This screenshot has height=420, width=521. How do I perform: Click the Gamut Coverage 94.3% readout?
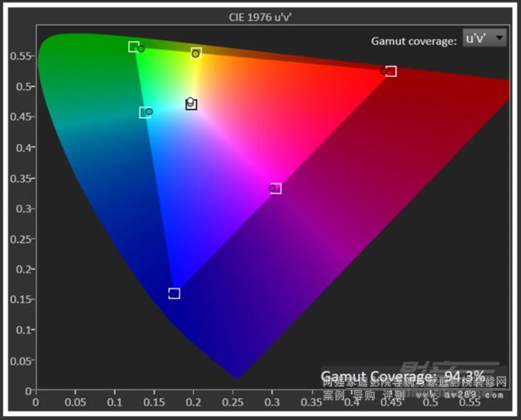[402, 376]
